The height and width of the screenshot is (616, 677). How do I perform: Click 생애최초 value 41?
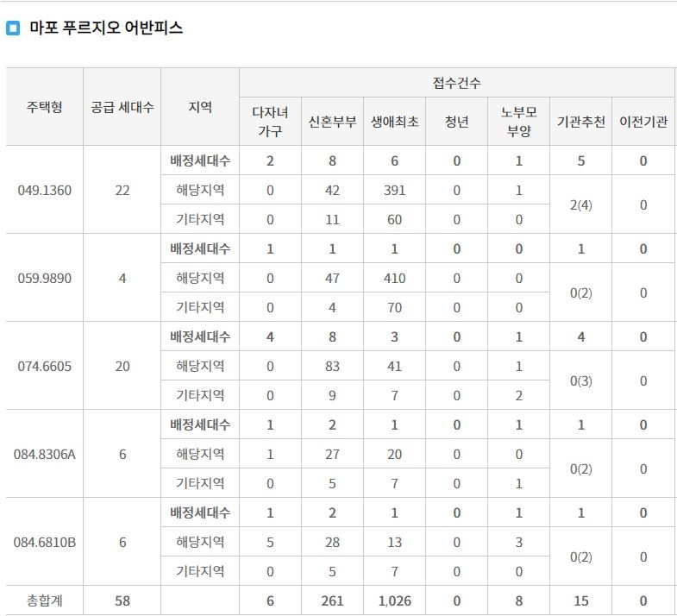[395, 367]
